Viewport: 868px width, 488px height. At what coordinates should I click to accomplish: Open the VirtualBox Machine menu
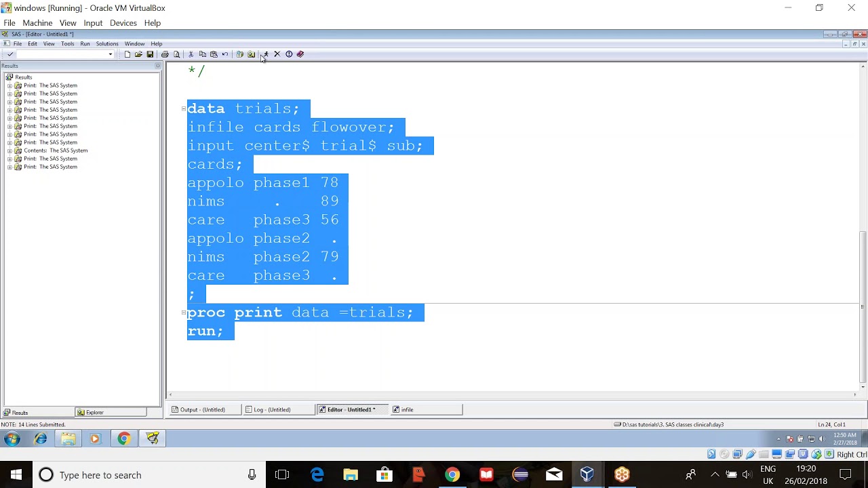pyautogui.click(x=37, y=23)
